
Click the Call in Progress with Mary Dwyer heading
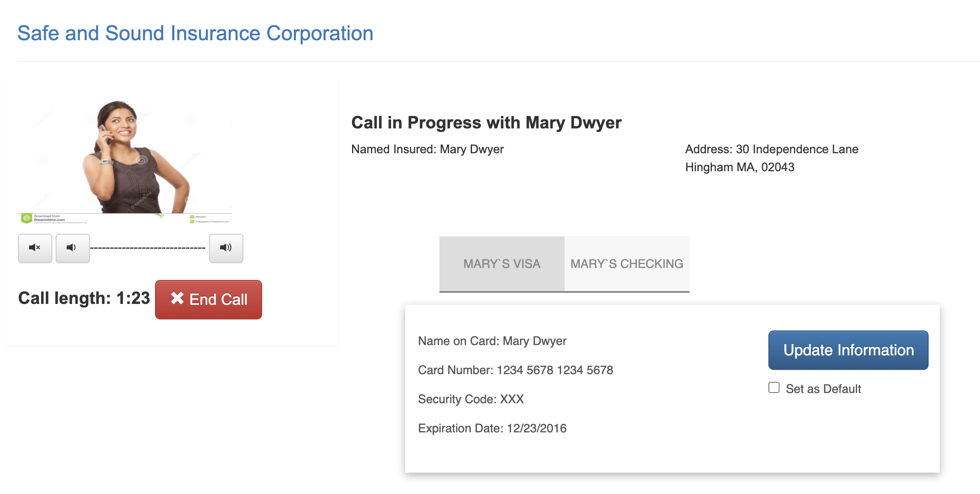pyautogui.click(x=486, y=122)
